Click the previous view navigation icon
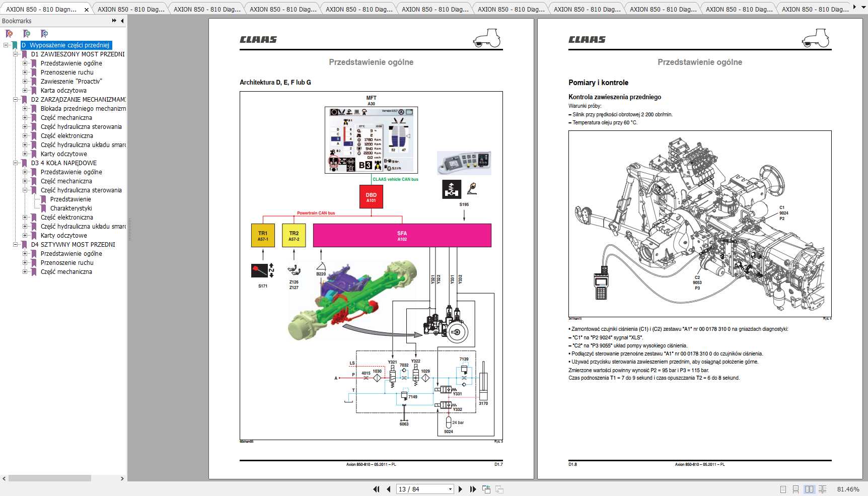The image size is (868, 496). [486, 489]
